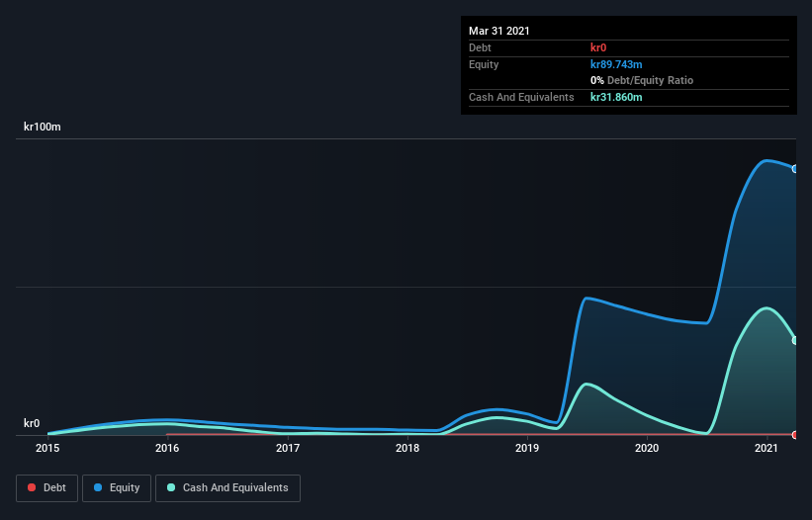The height and width of the screenshot is (520, 812).
Task: Toggle Cash And Equivalents legend button
Action: tap(227, 488)
